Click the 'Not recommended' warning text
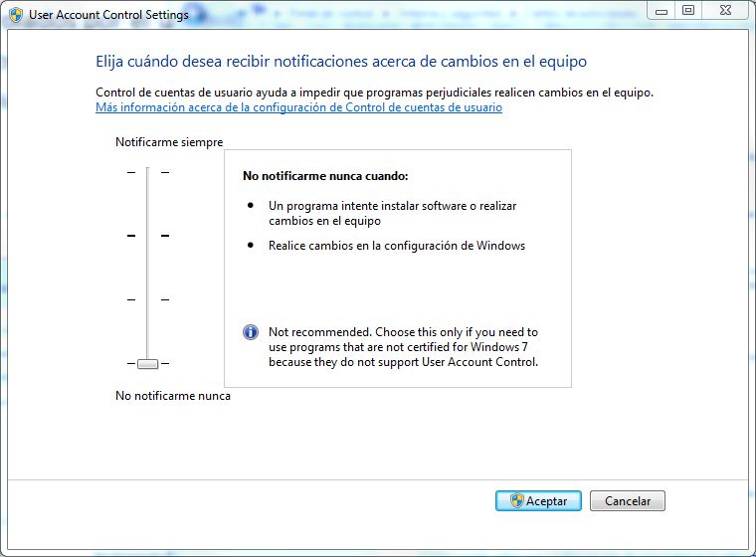The image size is (756, 557). point(403,347)
